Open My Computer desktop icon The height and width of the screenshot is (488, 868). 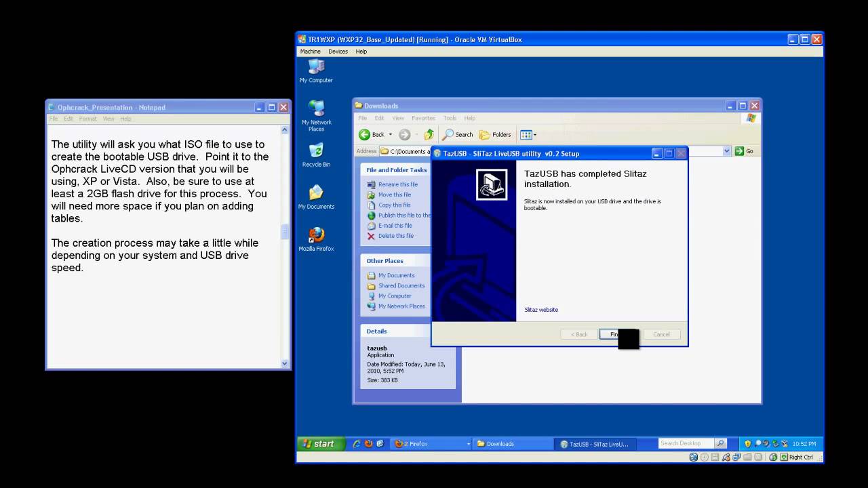[x=316, y=71]
